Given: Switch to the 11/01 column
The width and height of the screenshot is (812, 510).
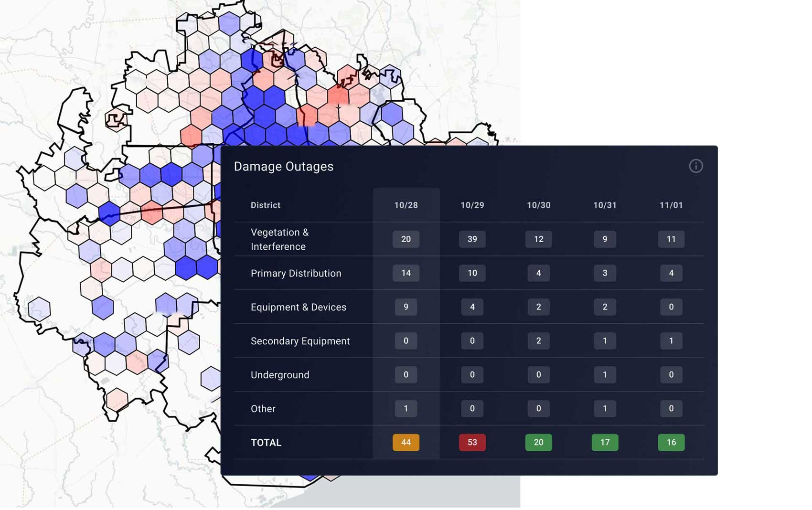Looking at the screenshot, I should [671, 205].
